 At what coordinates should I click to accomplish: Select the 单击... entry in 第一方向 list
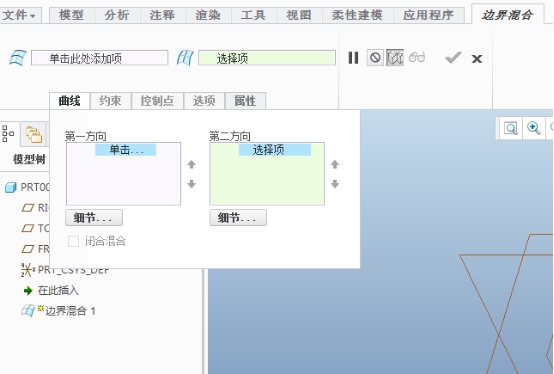click(126, 150)
